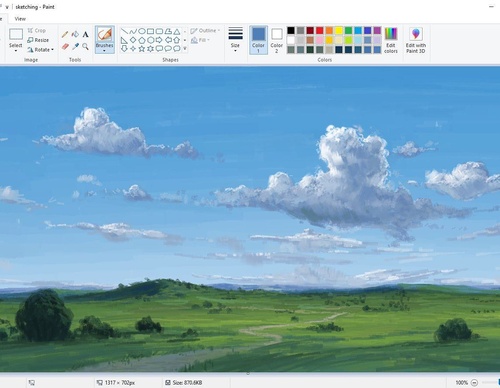
Task: Expand the Shapes gallery More arrow
Action: 185,49
